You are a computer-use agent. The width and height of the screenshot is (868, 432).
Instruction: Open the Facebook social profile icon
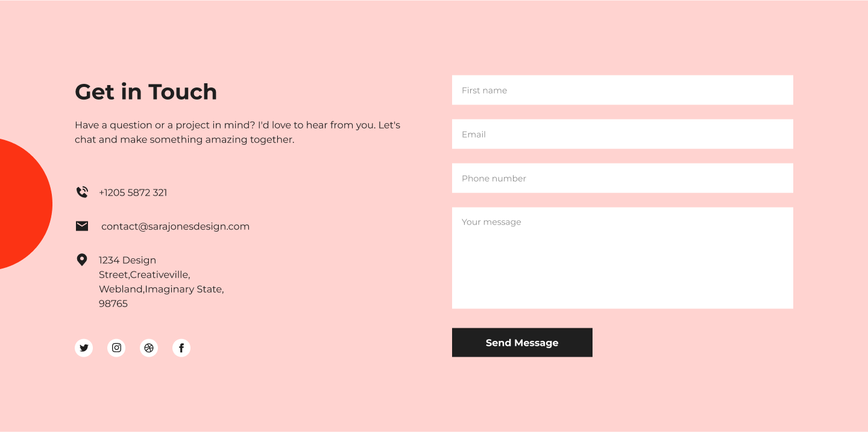point(181,348)
